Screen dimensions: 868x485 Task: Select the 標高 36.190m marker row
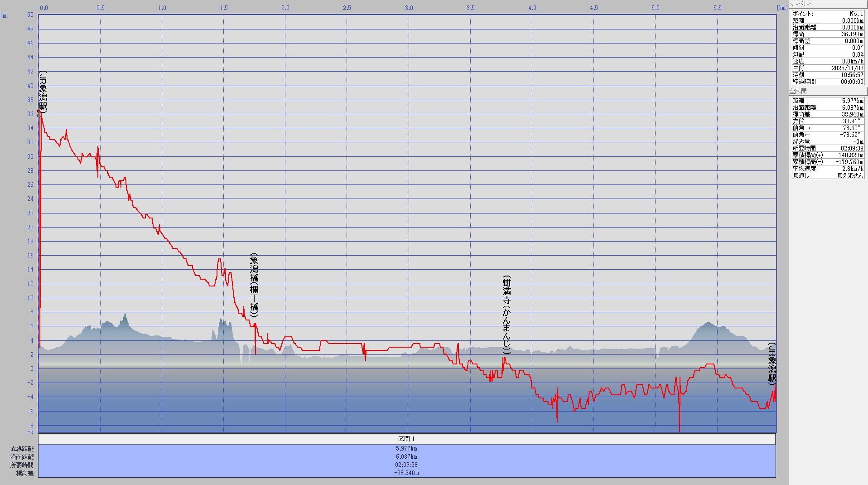tap(827, 34)
